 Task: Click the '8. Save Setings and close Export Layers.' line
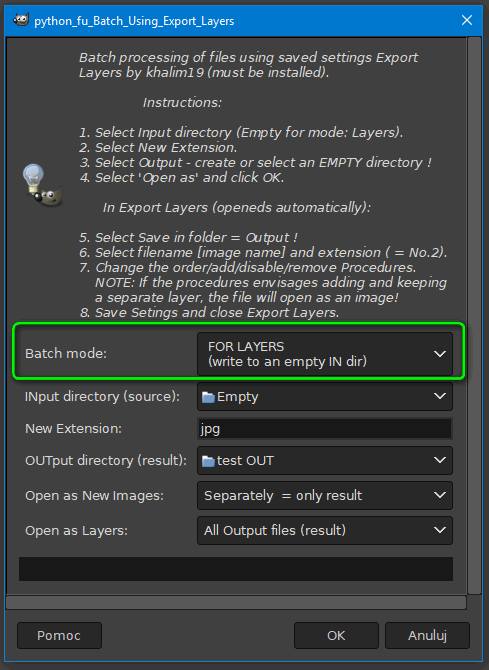click(x=209, y=313)
